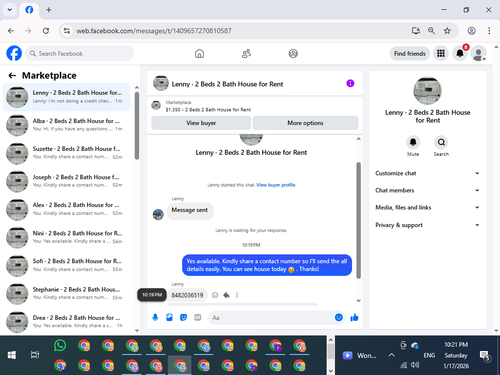Bookmark this page with the star icon
This screenshot has height=375, width=500.
[x=447, y=31]
